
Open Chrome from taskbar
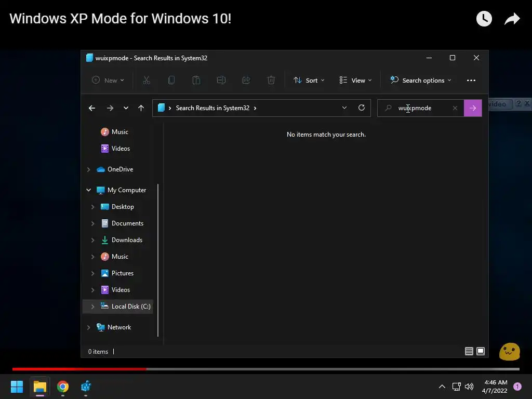click(x=63, y=387)
